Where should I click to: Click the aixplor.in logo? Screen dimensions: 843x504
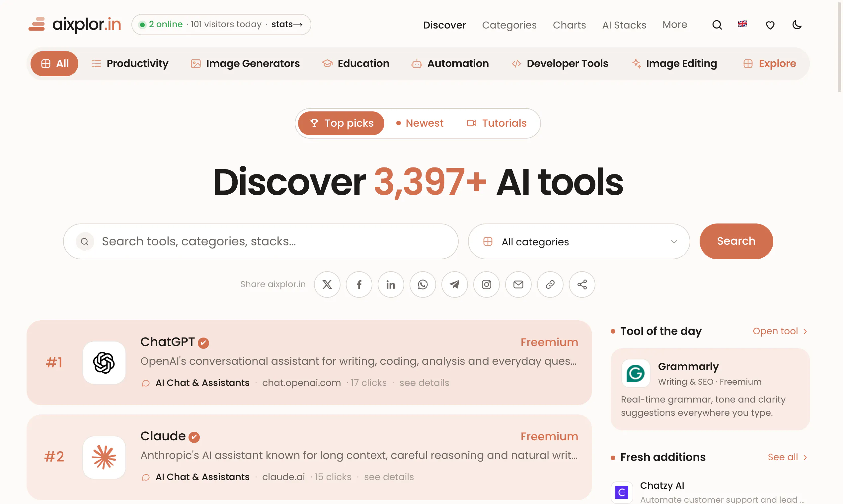pos(75,25)
